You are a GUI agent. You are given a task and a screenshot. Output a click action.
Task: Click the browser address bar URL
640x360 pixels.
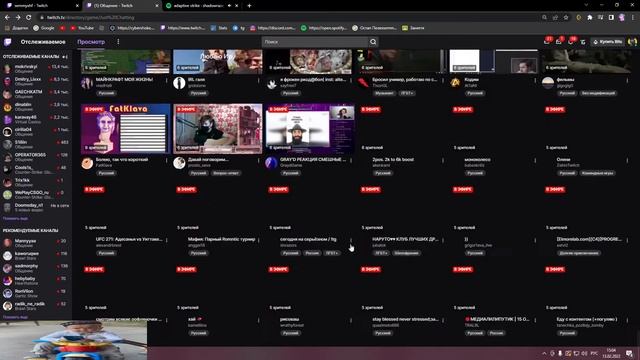(90, 18)
